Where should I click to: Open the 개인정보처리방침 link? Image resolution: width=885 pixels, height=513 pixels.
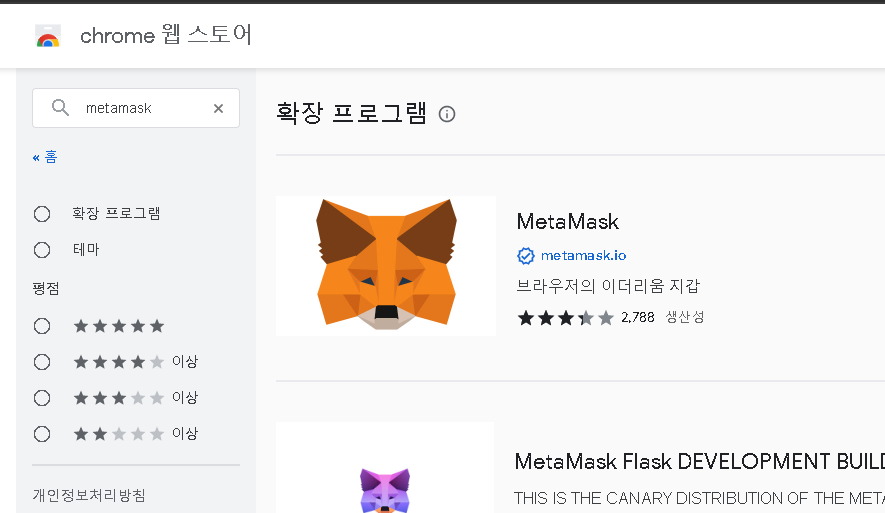click(x=89, y=496)
